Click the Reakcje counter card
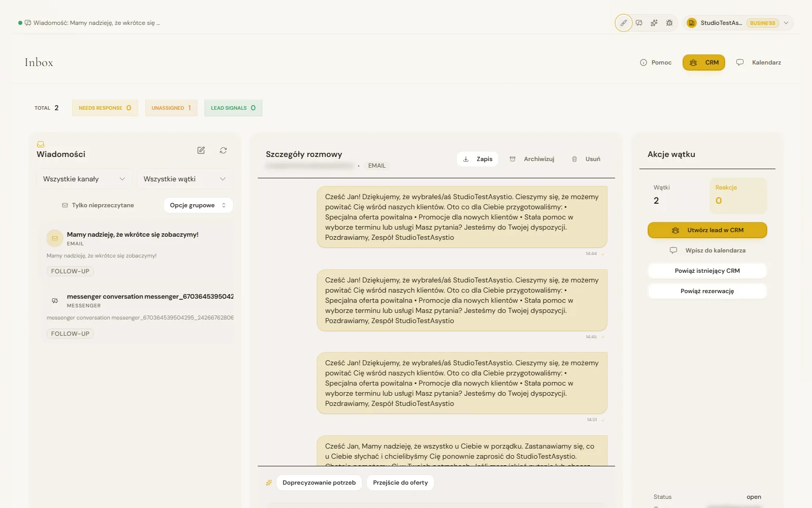Viewport: 812px width, 508px height. 738,195
